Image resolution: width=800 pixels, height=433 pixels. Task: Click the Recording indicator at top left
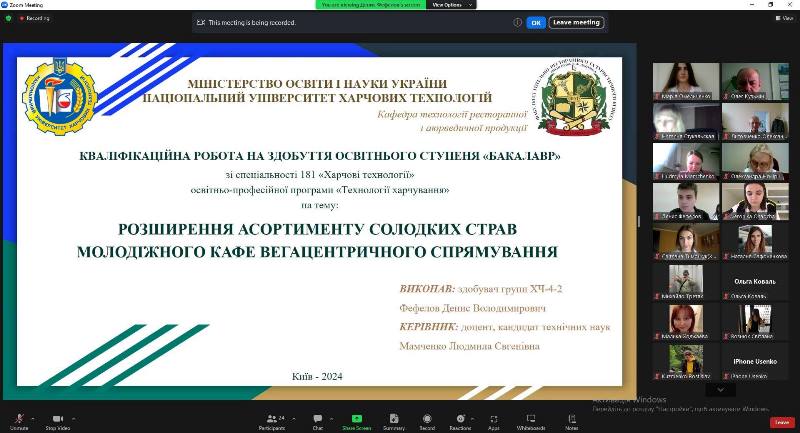coord(35,18)
